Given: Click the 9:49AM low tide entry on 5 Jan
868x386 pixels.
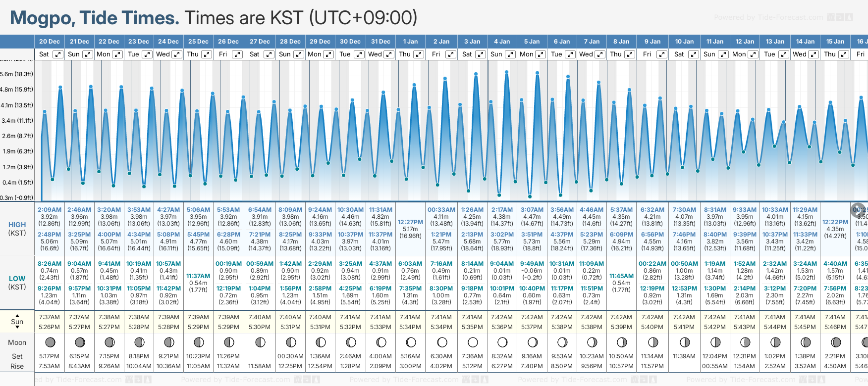Looking at the screenshot, I should tap(532, 264).
